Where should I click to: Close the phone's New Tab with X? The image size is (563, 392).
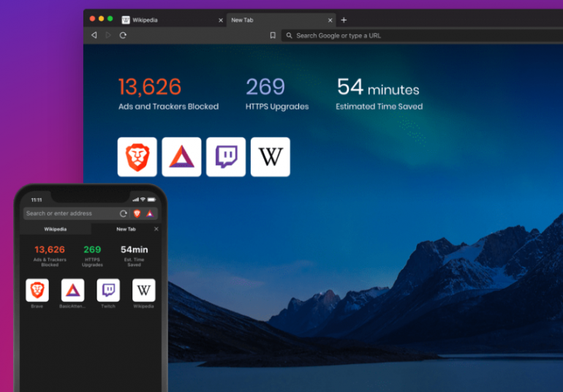click(x=156, y=229)
